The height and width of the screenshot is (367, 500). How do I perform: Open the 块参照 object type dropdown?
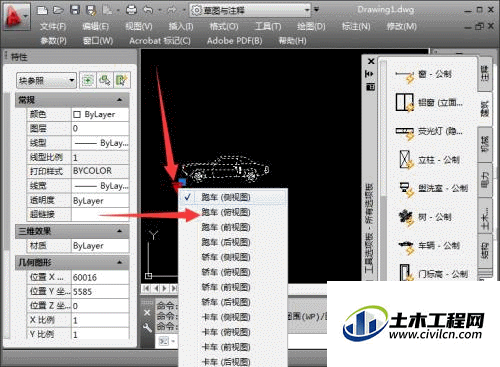[x=46, y=81]
